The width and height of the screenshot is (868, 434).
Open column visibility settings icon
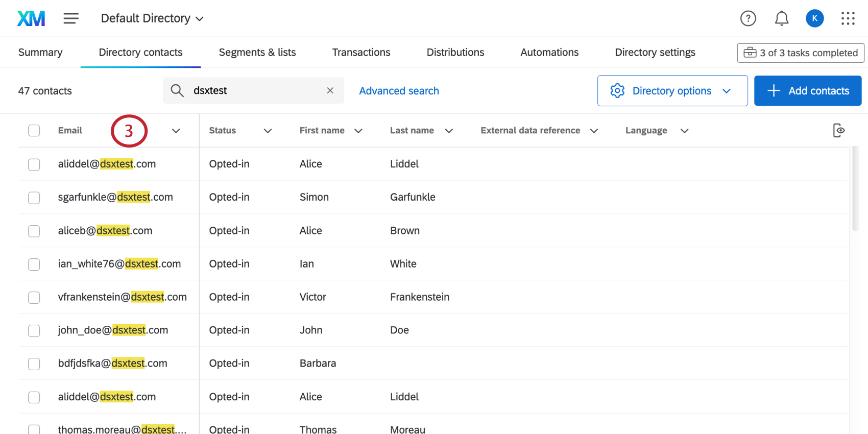[838, 131]
